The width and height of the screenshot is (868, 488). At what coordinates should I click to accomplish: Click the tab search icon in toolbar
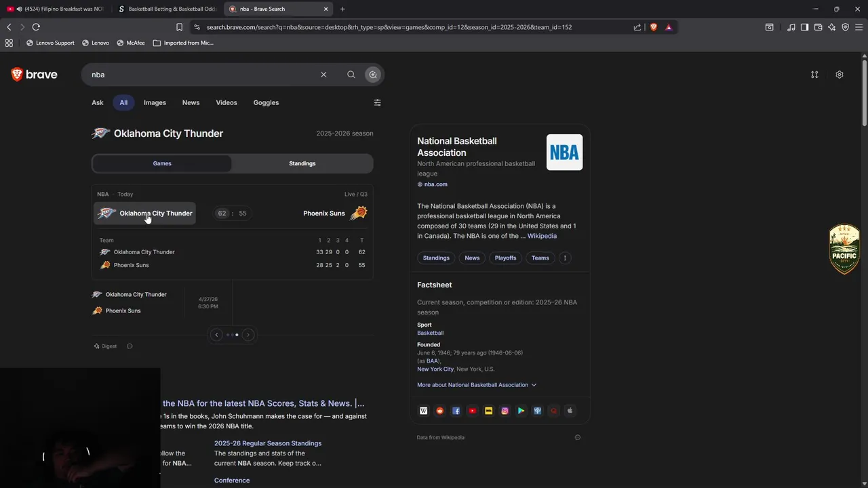[770, 27]
